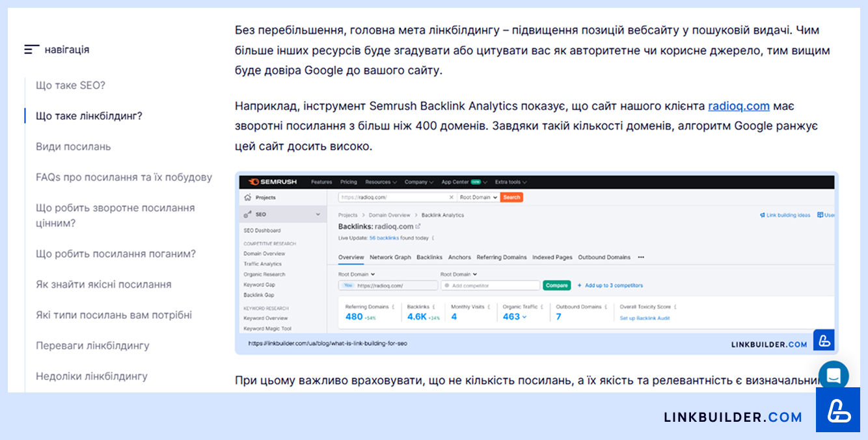Viewport: 868px width, 440px height.
Task: Open Traffic Analytics in Semrush sidebar
Action: pos(263,264)
